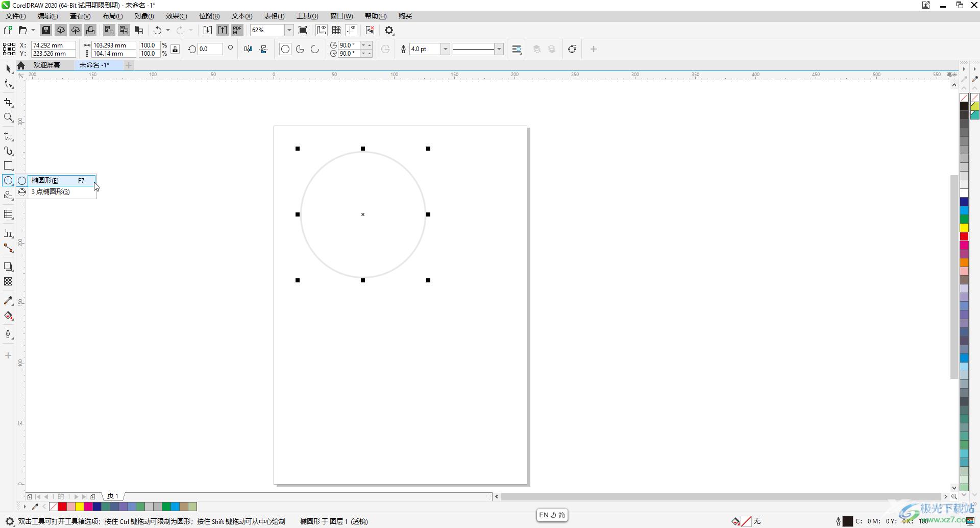The height and width of the screenshot is (528, 980).
Task: Click the Import icon
Action: pos(208,30)
